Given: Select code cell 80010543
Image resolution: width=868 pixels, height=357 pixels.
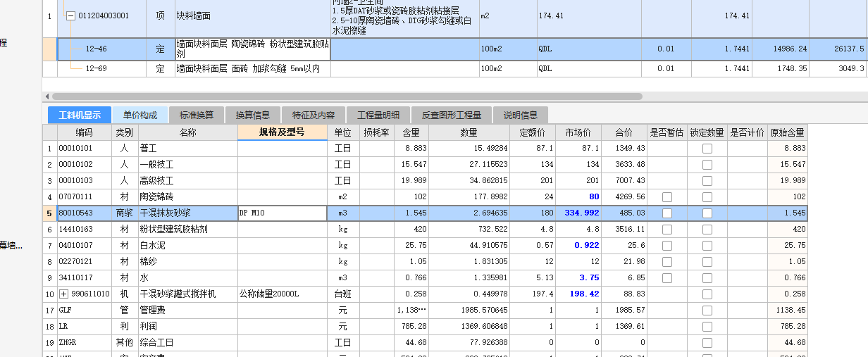Looking at the screenshot, I should click(85, 213).
